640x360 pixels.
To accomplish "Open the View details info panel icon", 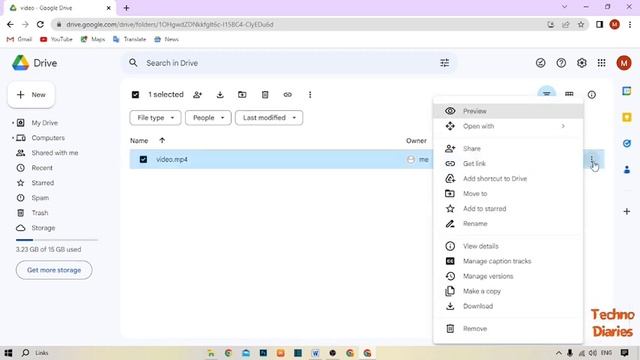I will (x=591, y=95).
